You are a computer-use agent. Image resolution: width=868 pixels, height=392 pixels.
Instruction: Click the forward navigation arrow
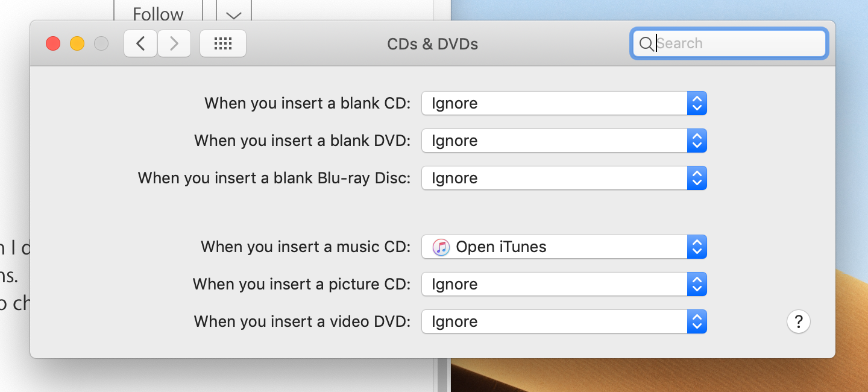click(174, 43)
